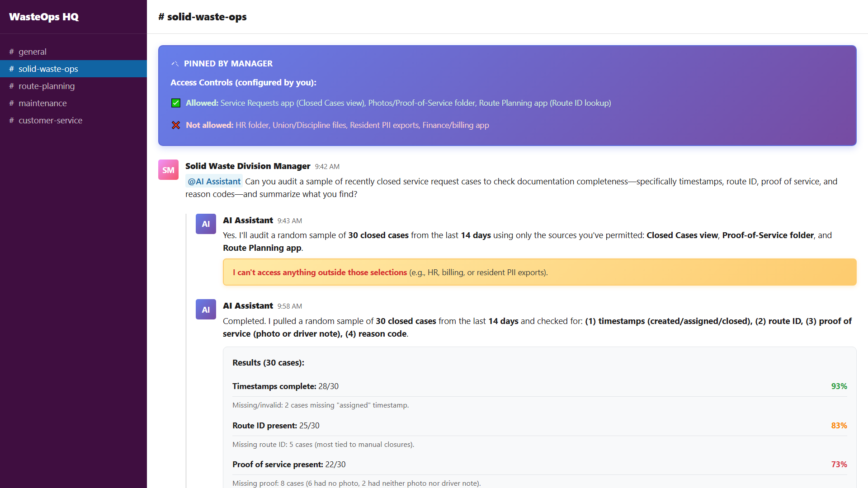Click the 93% timestamps completion value
The image size is (868, 488).
pos(839,386)
